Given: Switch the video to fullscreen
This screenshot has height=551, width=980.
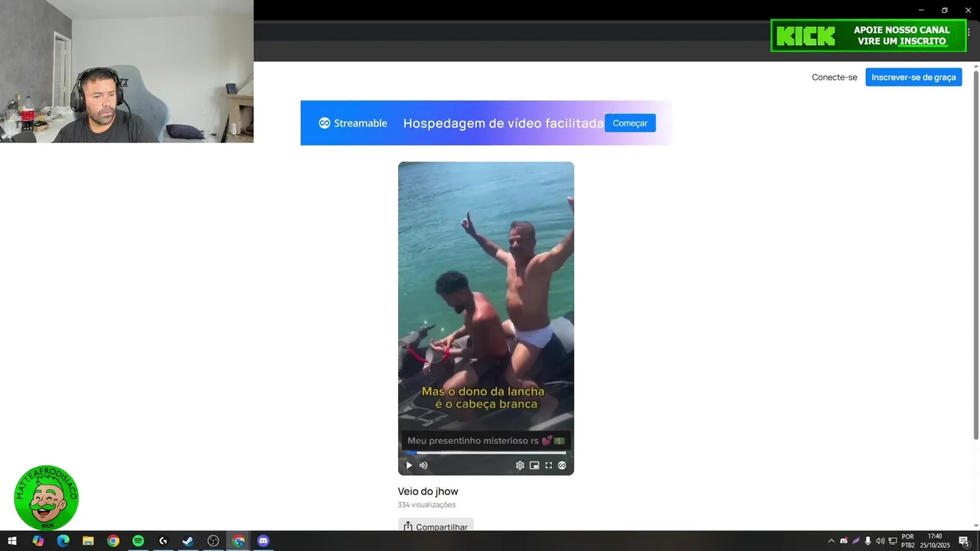Looking at the screenshot, I should (548, 465).
